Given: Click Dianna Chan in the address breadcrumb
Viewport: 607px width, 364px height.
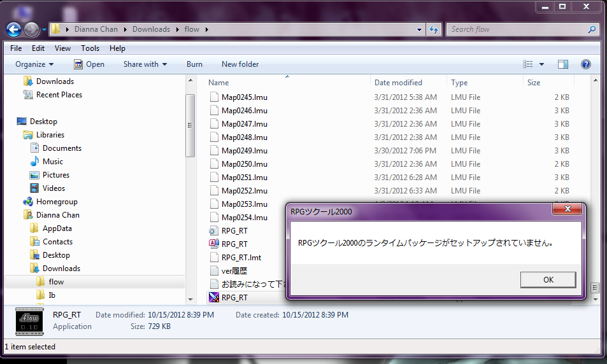Looking at the screenshot, I should click(x=96, y=29).
